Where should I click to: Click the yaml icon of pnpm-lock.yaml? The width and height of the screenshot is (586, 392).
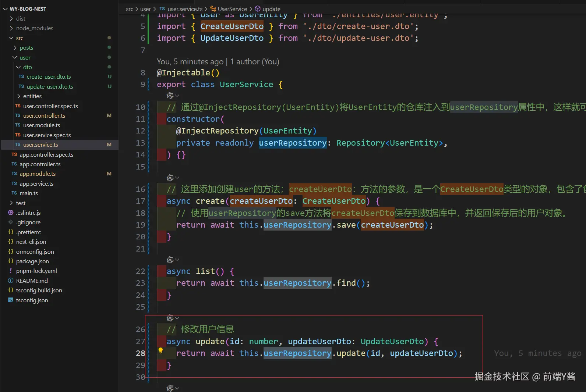pyautogui.click(x=11, y=271)
